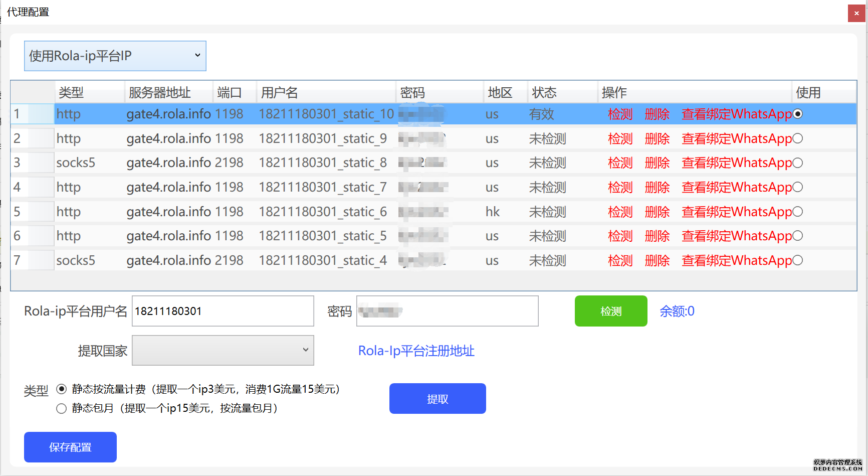Save configuration with 保存配置

pyautogui.click(x=70, y=447)
